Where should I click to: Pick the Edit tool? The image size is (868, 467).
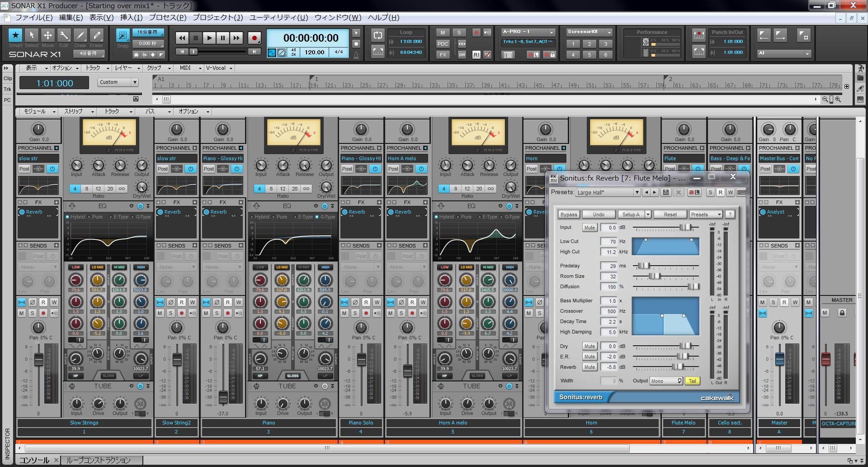(x=64, y=35)
